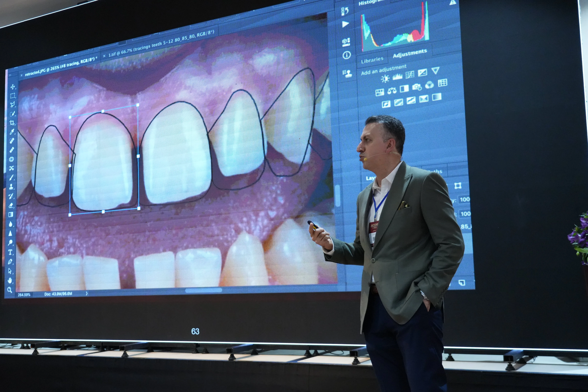This screenshot has width=588, height=392.
Task: Select the Patch tool
Action: 11,159
